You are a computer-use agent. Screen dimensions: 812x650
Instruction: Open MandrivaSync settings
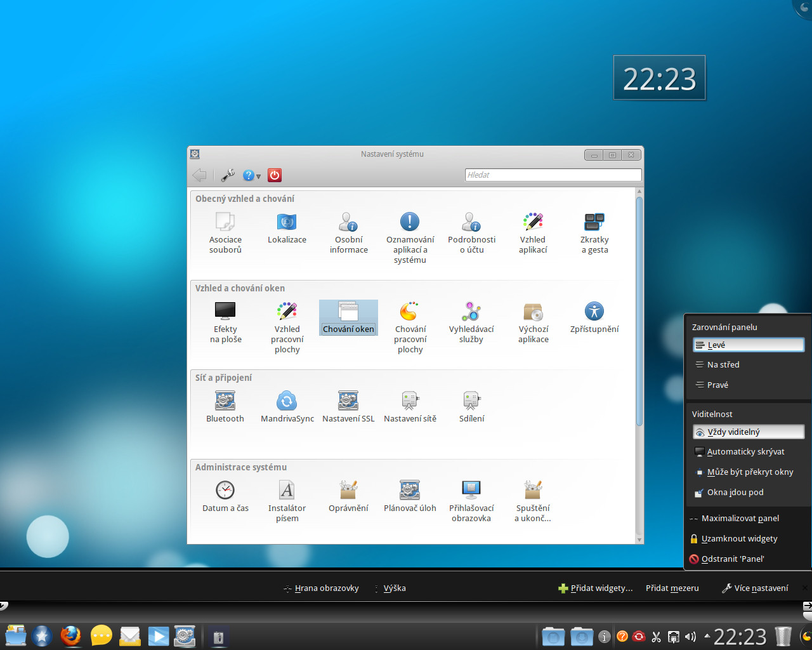[x=287, y=406]
